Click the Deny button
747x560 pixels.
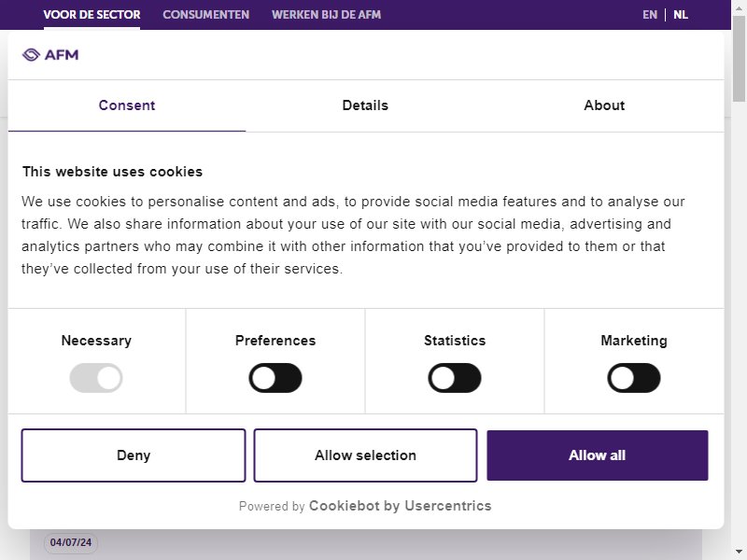click(134, 455)
